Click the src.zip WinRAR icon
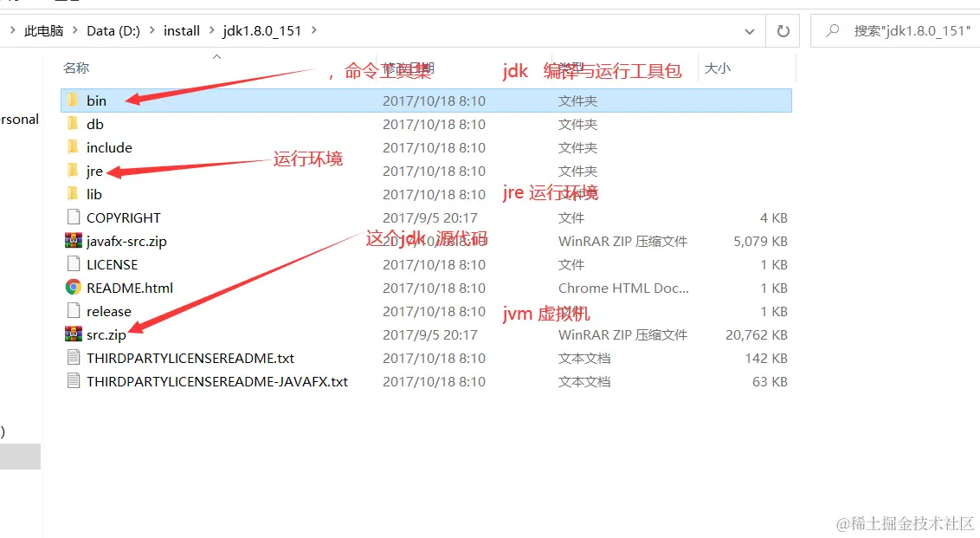The height and width of the screenshot is (538, 980). [73, 334]
